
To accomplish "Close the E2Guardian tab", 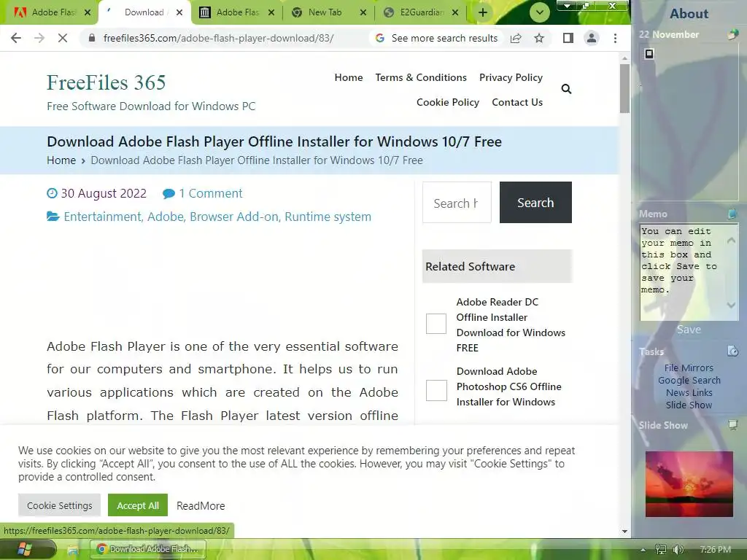I will (x=455, y=12).
